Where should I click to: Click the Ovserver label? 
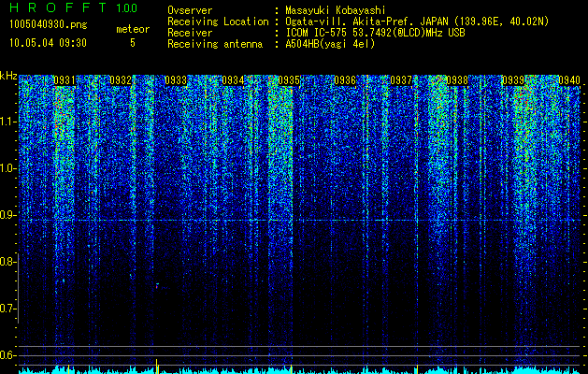click(x=190, y=10)
